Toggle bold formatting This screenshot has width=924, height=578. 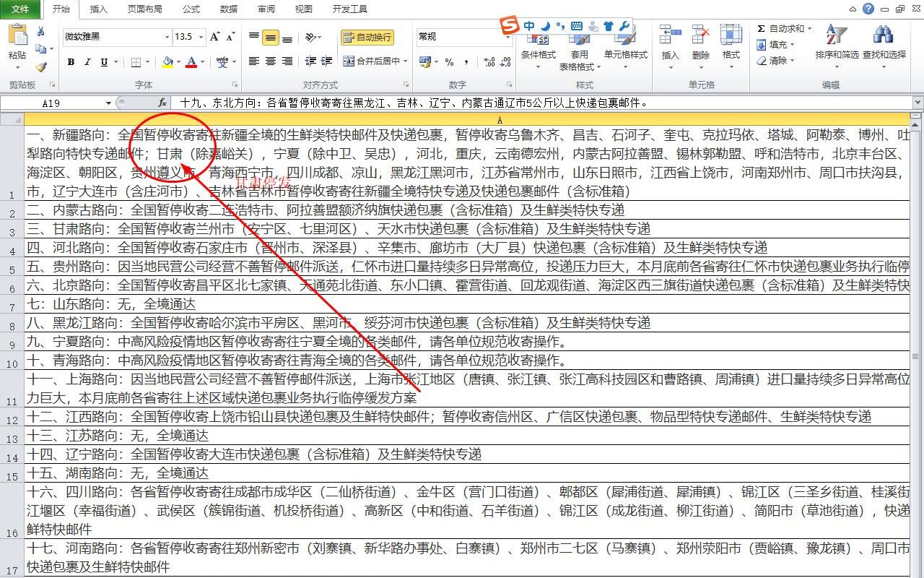[x=71, y=62]
